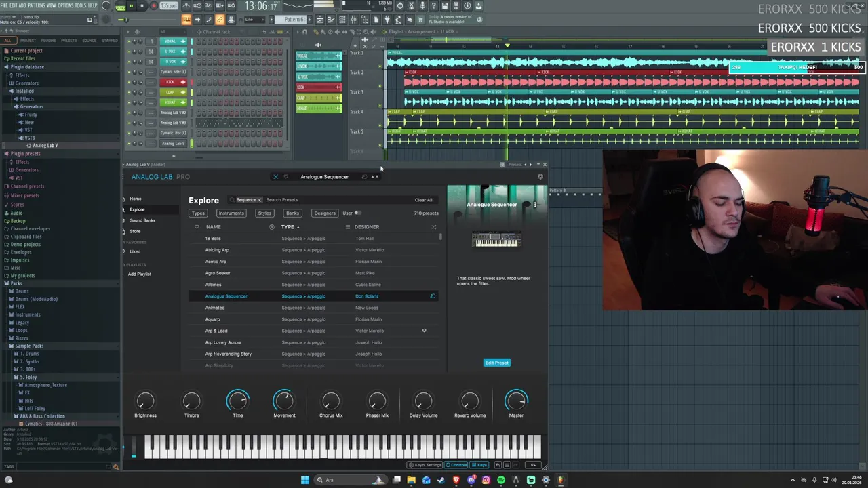Open File Explorer from the taskbar

point(411,480)
